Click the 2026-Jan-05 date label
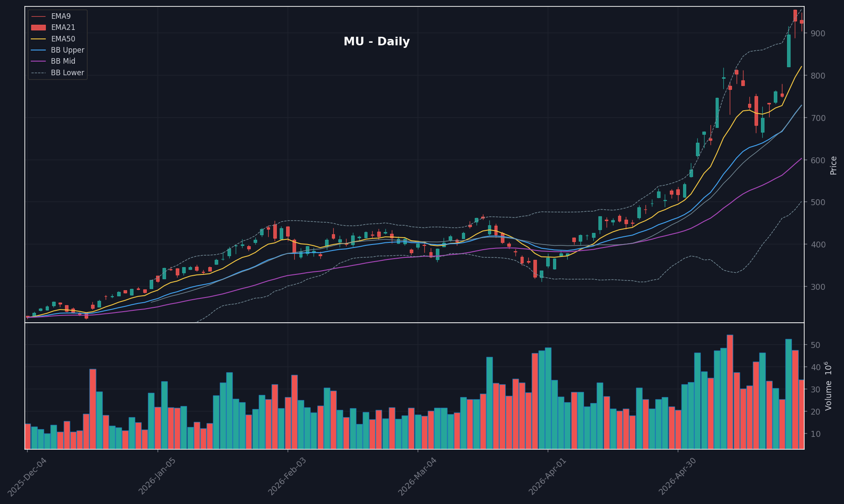This screenshot has width=844, height=504. coord(158,476)
